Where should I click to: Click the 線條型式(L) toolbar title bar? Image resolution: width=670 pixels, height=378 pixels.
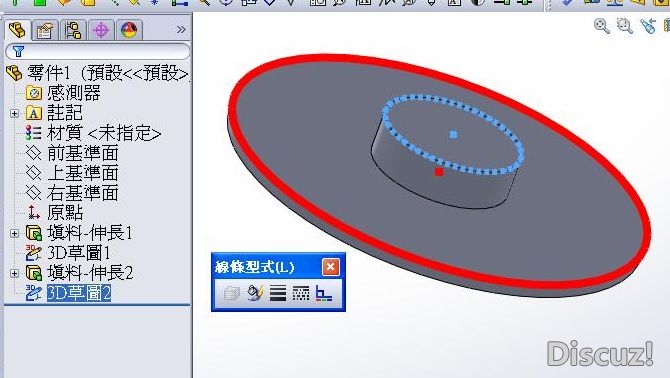click(267, 267)
